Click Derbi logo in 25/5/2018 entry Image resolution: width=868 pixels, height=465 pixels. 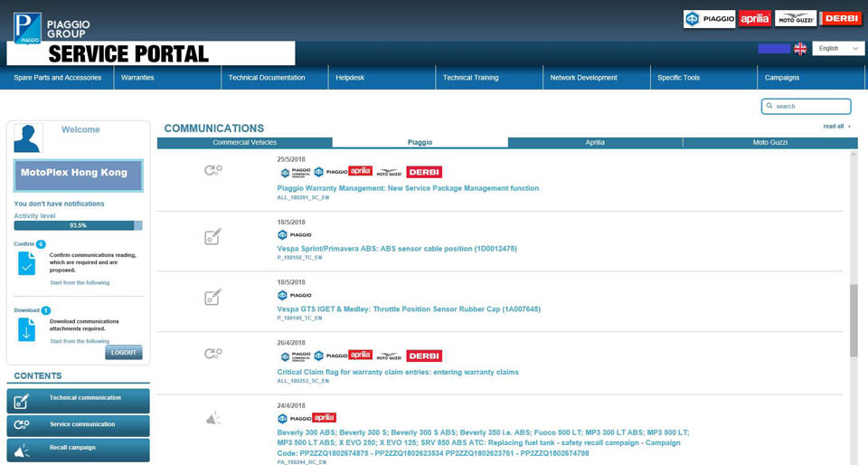pos(424,172)
